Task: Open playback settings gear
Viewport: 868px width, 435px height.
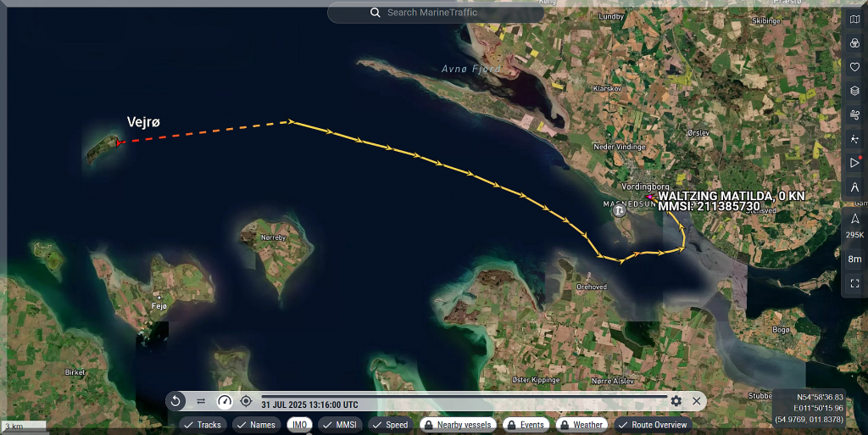Action: 676,401
